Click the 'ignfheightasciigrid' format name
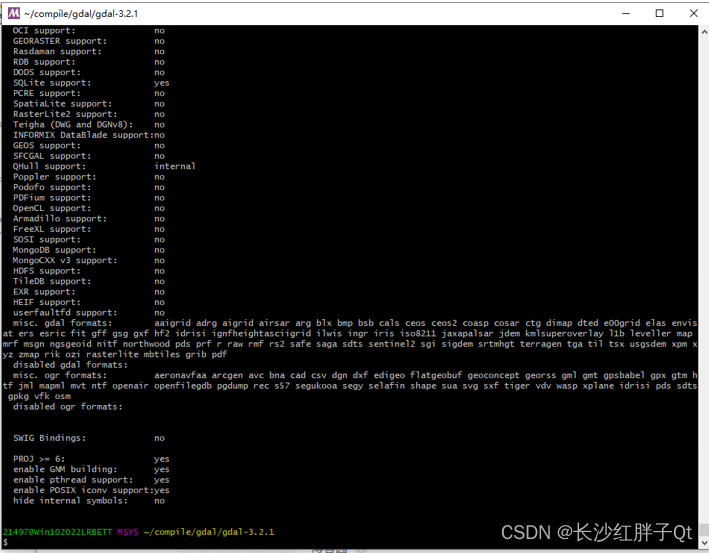The image size is (709, 553). (261, 333)
